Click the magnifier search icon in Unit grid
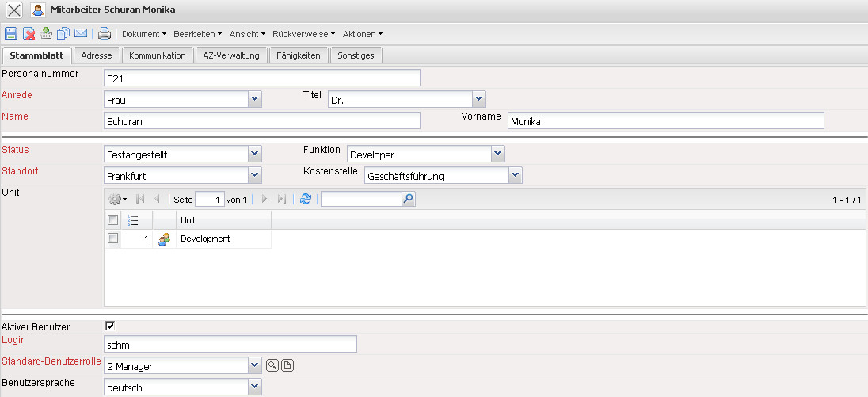Image resolution: width=868 pixels, height=397 pixels. point(408,200)
